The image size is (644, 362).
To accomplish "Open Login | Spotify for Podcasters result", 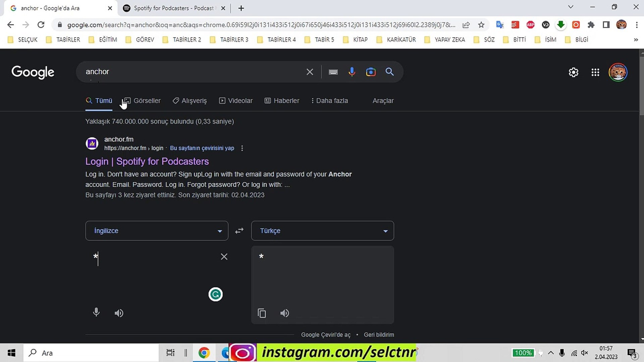I will [x=147, y=161].
